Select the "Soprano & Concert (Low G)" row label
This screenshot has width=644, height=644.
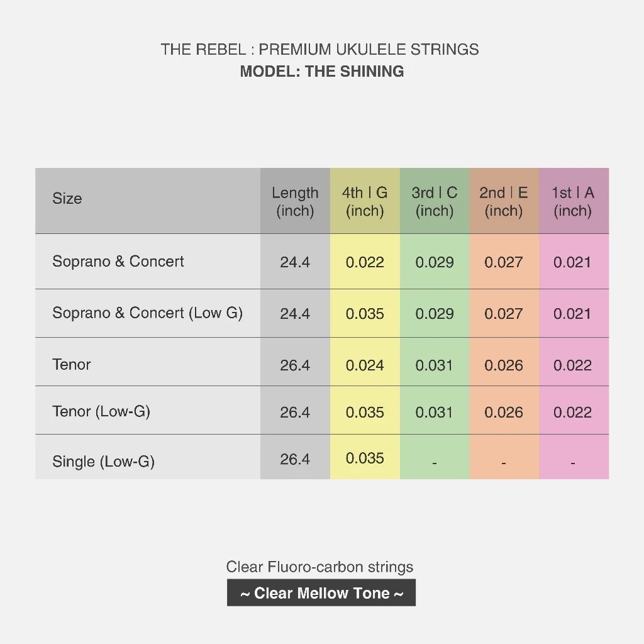[147, 313]
